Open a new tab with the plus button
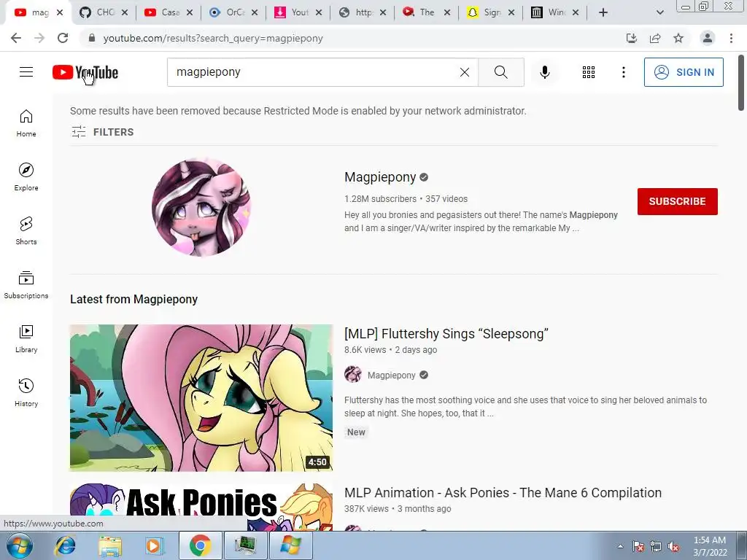 603,13
